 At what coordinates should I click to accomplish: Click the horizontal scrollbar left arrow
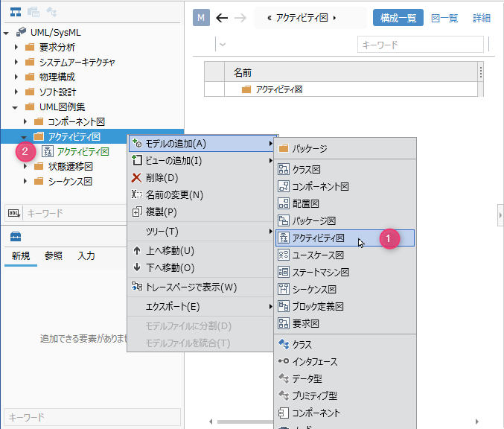[211, 422]
